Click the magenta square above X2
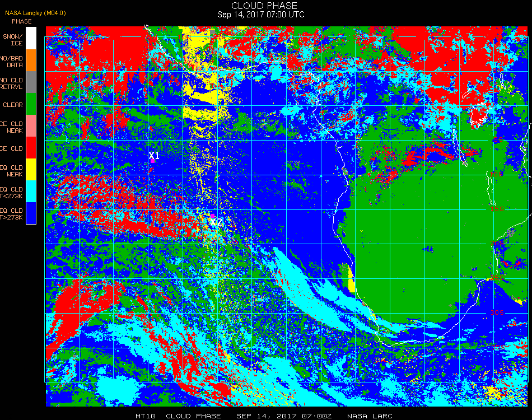This screenshot has width=532, height=420. [212, 216]
